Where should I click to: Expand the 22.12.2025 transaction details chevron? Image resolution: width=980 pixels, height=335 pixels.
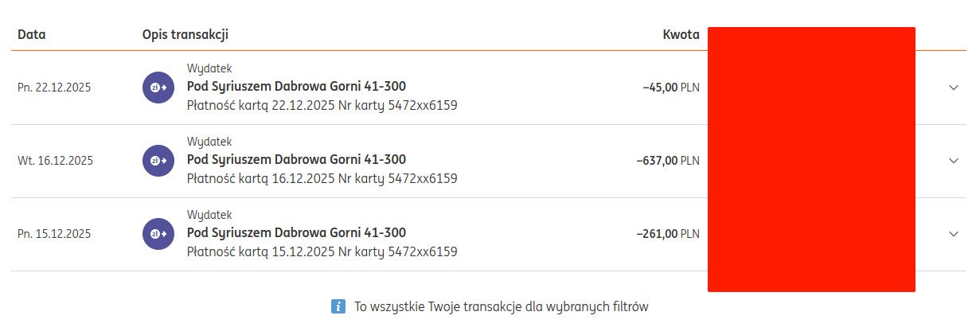coord(954,88)
